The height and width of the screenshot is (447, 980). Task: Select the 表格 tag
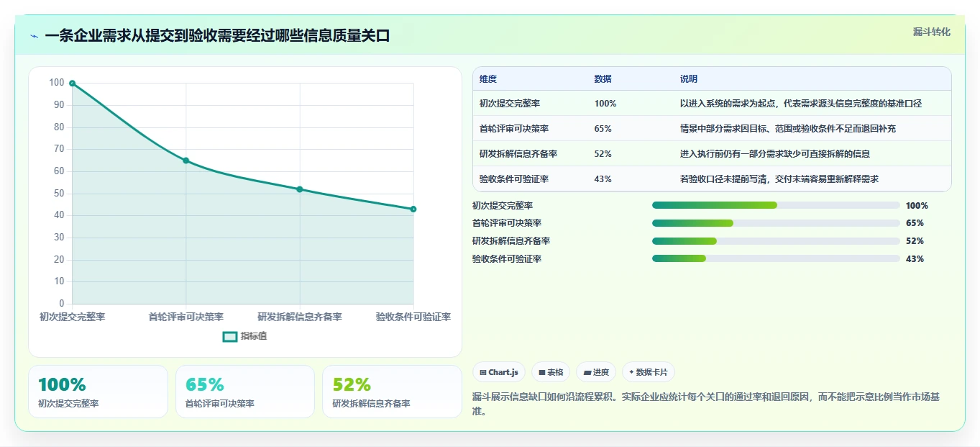(x=551, y=372)
